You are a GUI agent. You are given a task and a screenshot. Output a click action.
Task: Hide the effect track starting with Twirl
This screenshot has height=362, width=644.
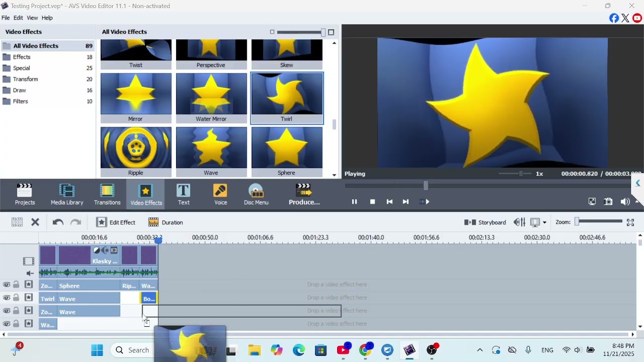click(7, 298)
